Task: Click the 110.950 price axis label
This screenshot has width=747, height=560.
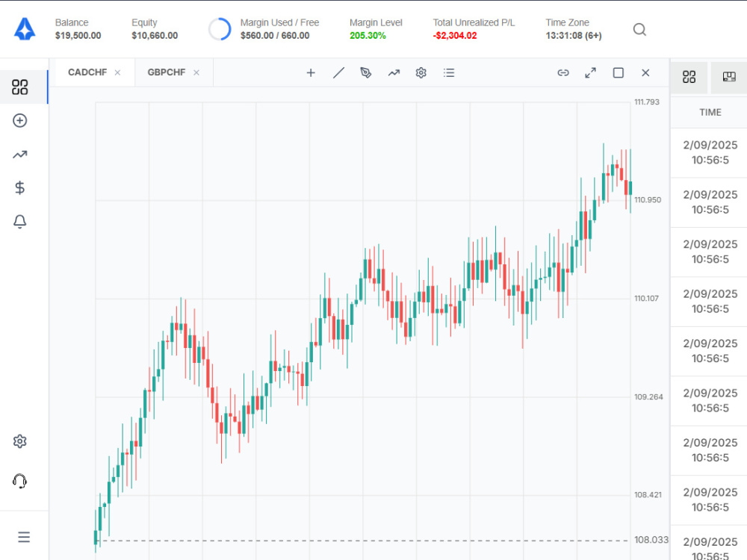Action: coord(648,200)
